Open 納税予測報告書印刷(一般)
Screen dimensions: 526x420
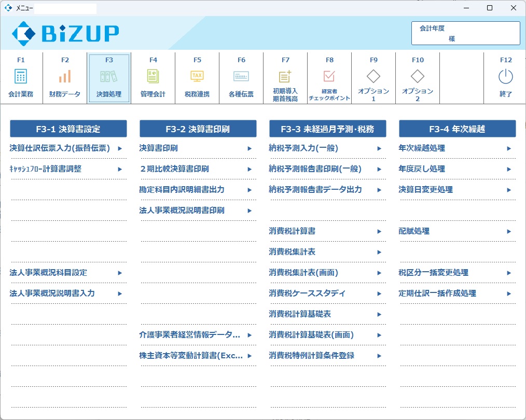[x=315, y=169]
